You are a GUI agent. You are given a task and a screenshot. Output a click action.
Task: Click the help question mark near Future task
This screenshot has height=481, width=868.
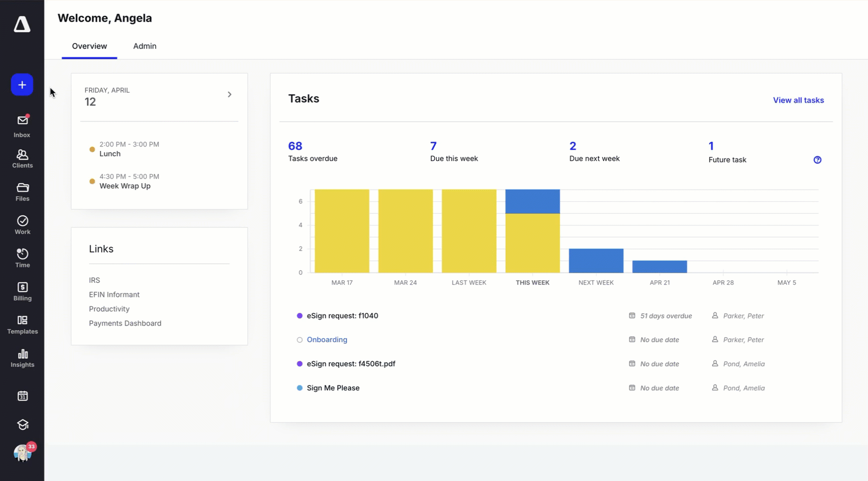[x=817, y=159]
